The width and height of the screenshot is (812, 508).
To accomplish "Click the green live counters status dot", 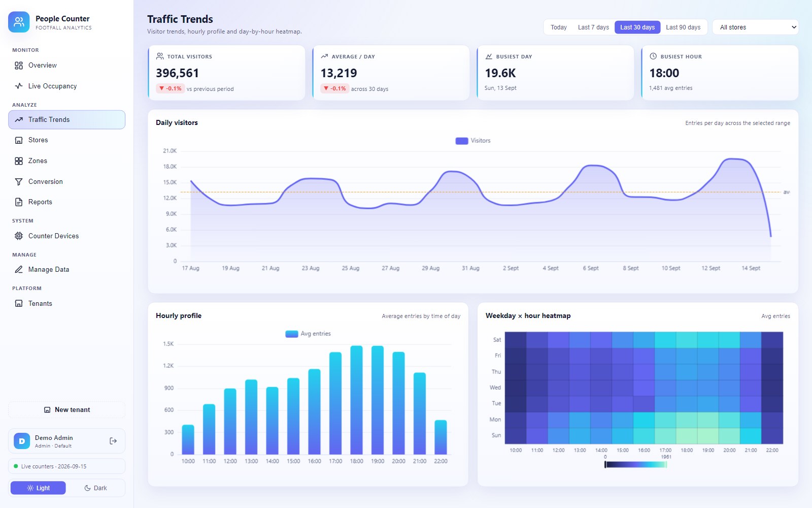I will point(16,466).
